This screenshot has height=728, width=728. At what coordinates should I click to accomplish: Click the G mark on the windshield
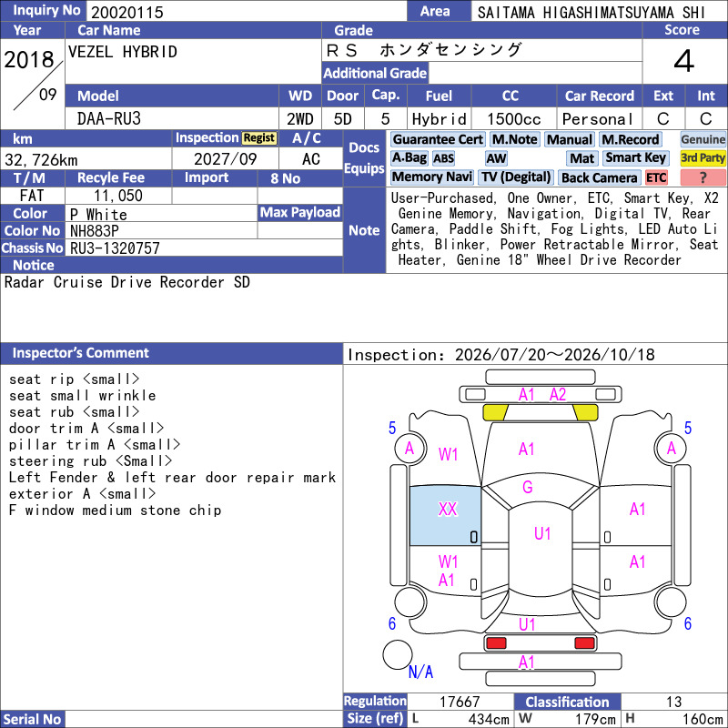click(528, 487)
